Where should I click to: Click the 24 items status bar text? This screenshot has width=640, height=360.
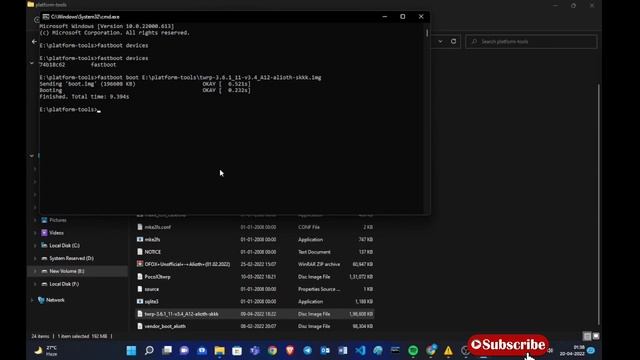[40, 336]
